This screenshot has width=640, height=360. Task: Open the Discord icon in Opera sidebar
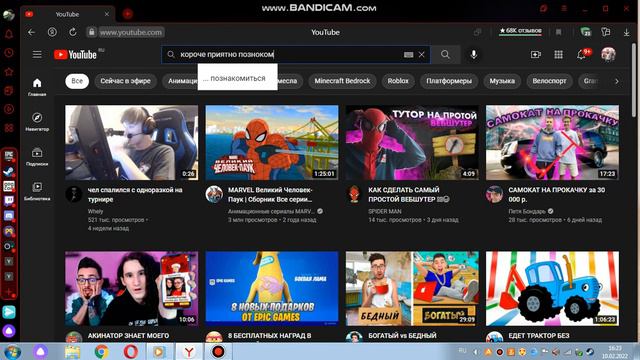[9, 216]
